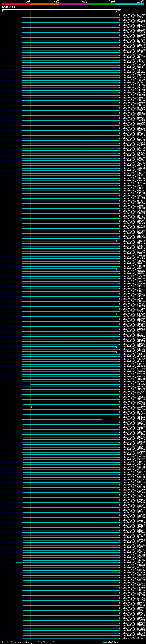
Task: Click label UniRef100_B6V864
Action: 133,55
